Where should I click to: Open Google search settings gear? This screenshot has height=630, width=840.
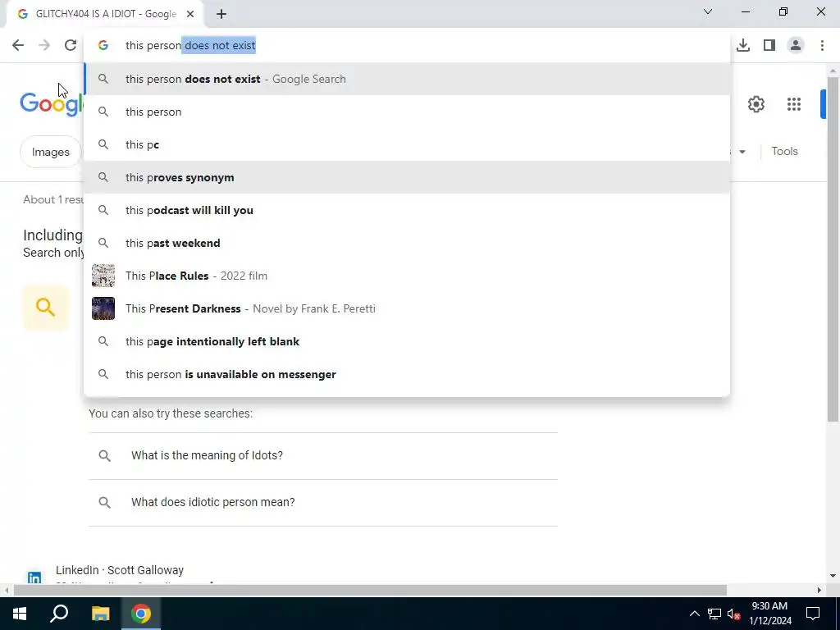[756, 104]
